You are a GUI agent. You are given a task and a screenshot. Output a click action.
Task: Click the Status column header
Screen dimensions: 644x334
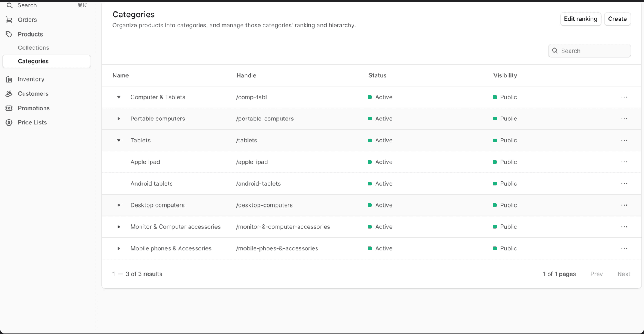click(377, 75)
